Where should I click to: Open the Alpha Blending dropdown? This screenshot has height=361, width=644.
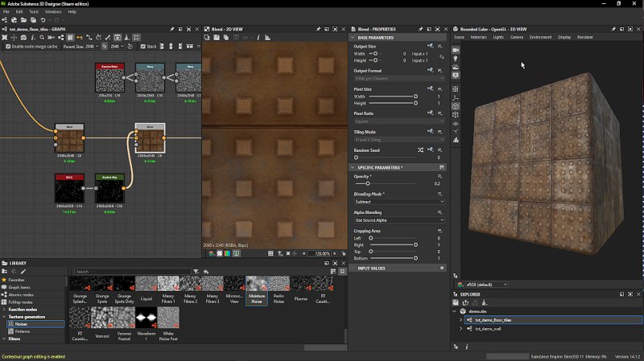pos(399,219)
